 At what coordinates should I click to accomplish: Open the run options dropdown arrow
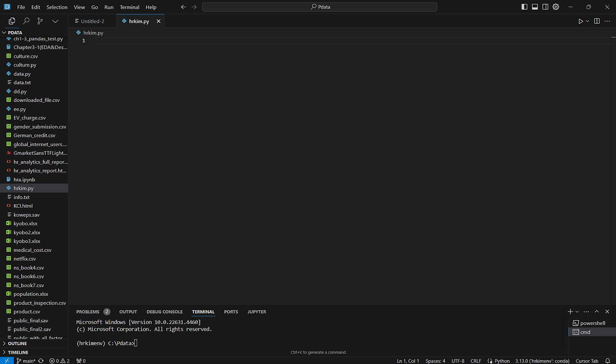coord(588,21)
